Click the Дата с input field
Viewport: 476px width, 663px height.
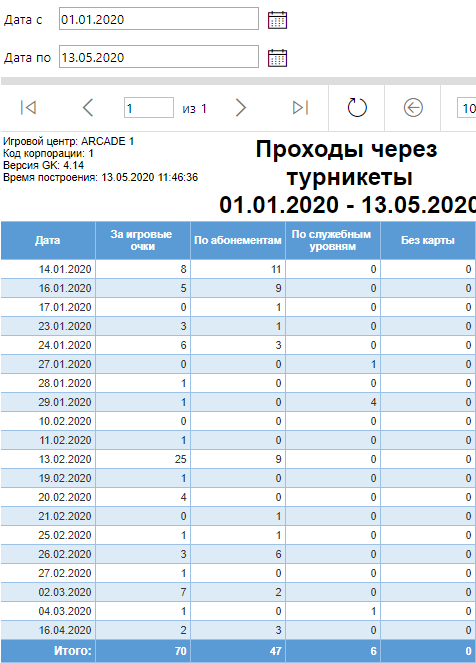[x=159, y=19]
